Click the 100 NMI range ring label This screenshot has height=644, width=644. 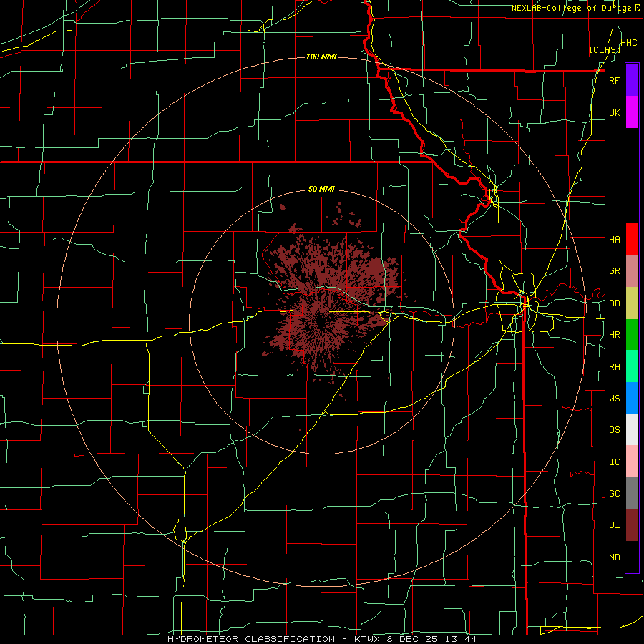[x=321, y=57]
